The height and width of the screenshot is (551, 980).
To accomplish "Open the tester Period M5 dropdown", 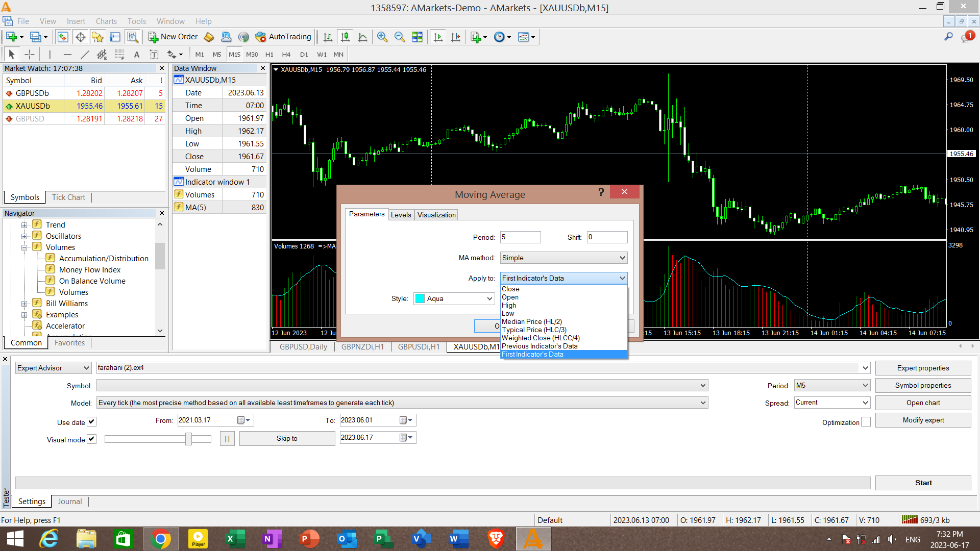I will (832, 385).
